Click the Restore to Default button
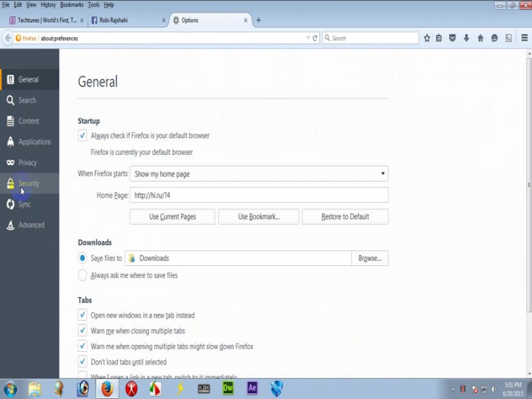532x399 pixels. pos(345,217)
